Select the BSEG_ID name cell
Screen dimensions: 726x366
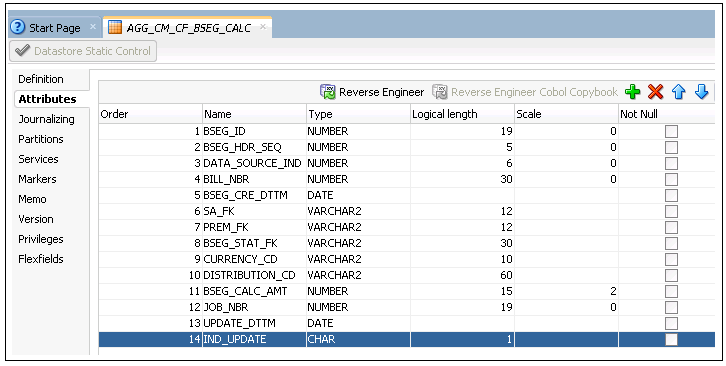coord(254,132)
